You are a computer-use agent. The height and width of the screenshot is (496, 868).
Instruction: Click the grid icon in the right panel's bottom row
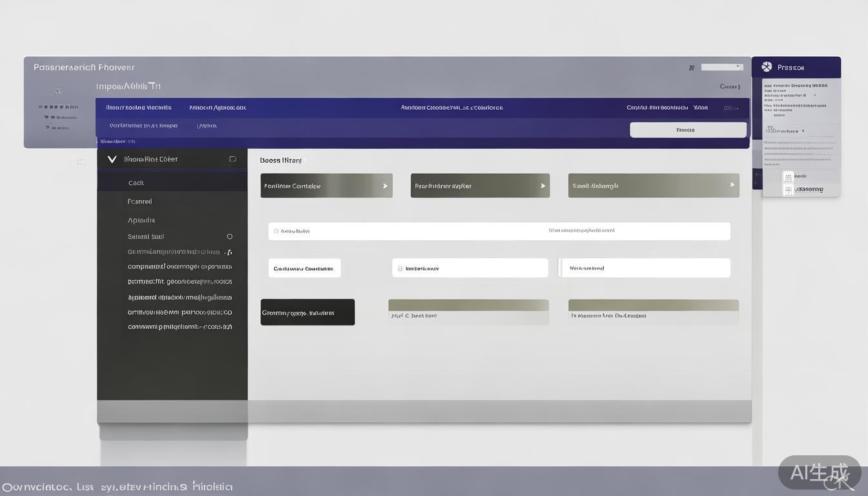click(788, 189)
